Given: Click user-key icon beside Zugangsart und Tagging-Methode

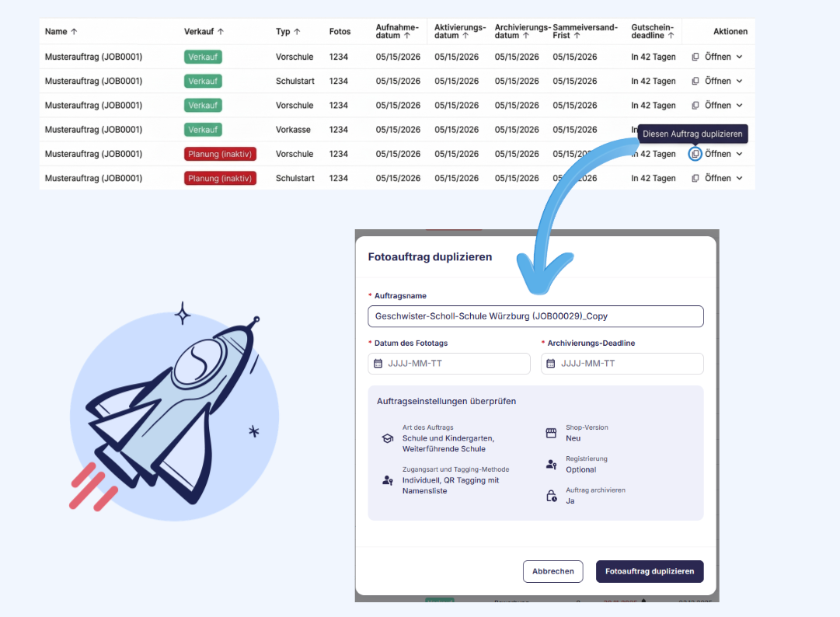Looking at the screenshot, I should coord(387,480).
